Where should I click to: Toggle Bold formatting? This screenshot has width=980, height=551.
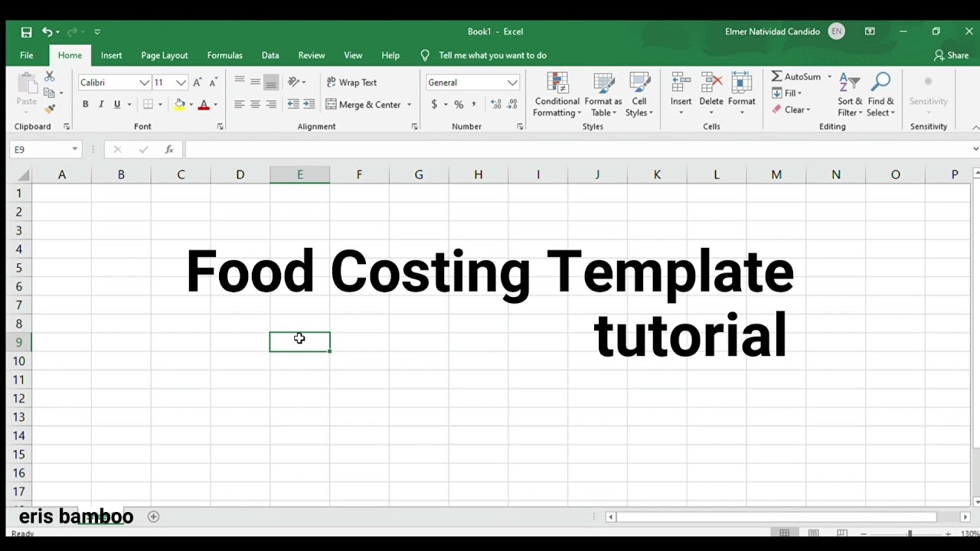[x=85, y=104]
